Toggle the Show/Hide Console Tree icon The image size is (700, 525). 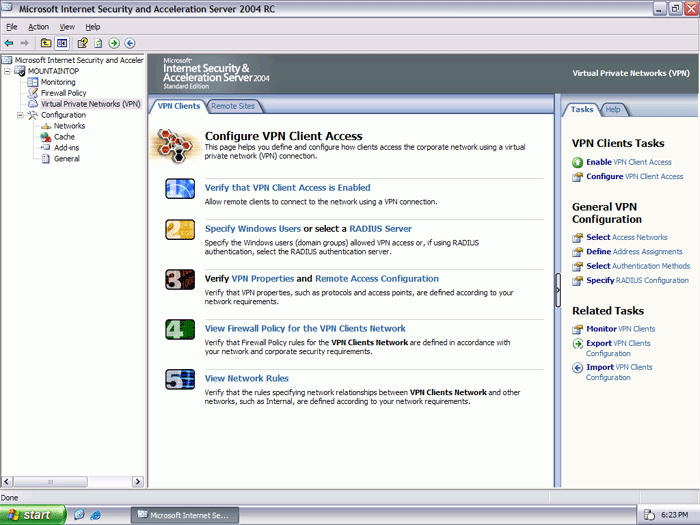(x=62, y=43)
